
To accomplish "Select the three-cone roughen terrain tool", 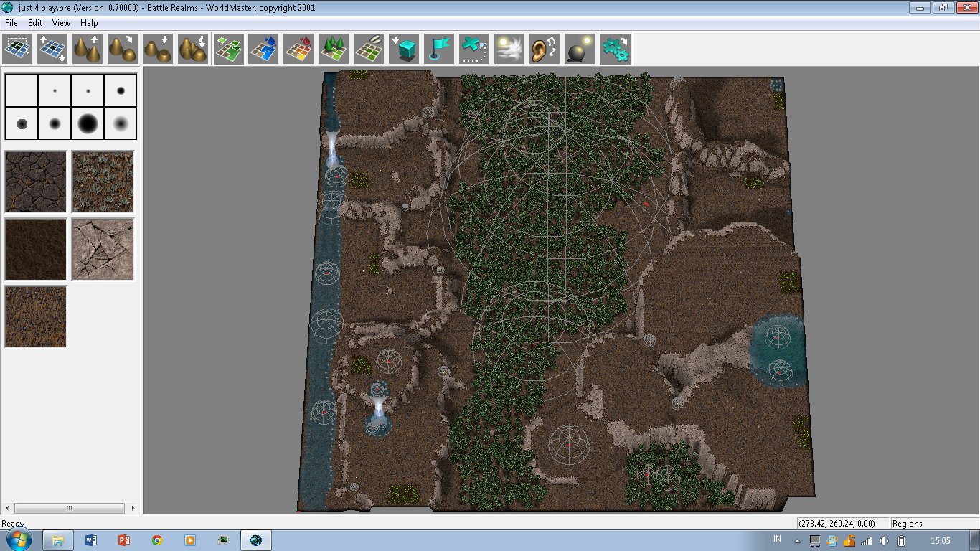I will [193, 50].
